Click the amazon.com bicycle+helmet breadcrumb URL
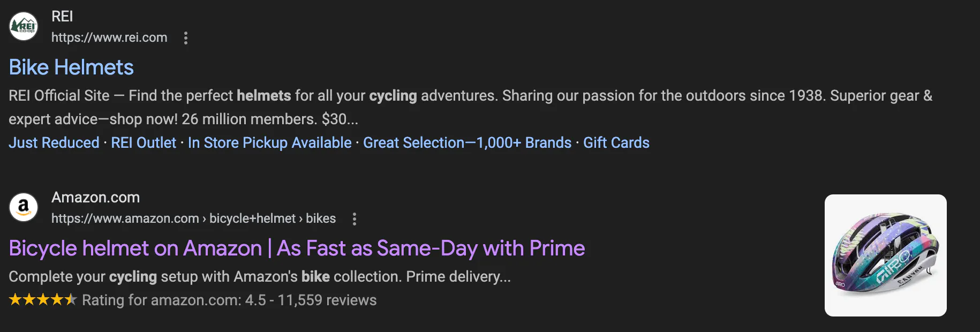 coord(193,218)
